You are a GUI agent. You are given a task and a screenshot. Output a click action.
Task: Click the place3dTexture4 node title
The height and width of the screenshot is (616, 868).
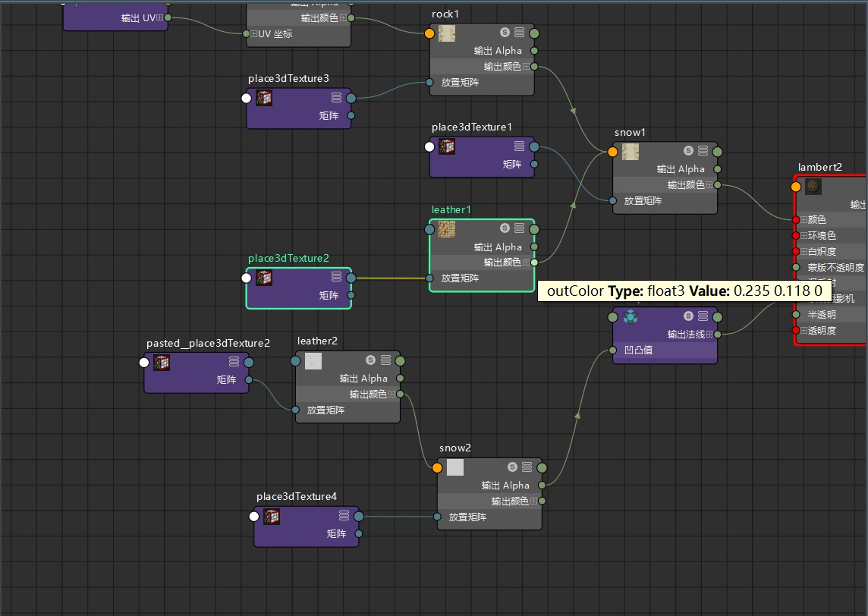point(296,496)
